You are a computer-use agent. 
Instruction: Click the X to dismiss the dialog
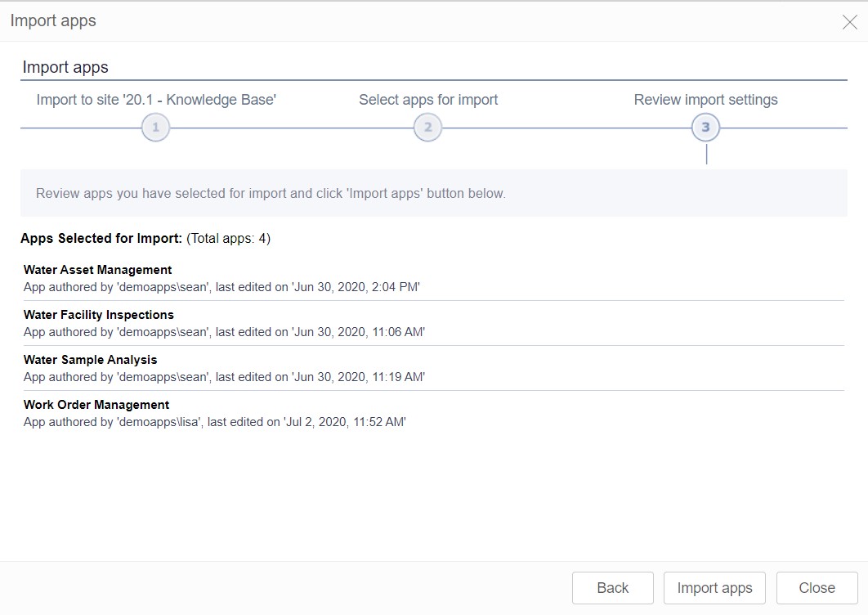click(x=849, y=22)
